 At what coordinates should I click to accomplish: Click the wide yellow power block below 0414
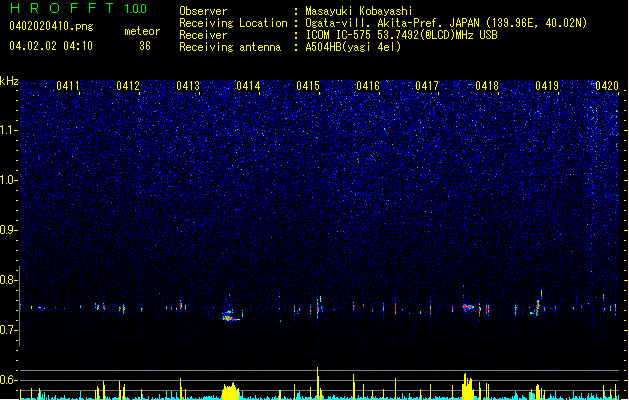tap(231, 391)
